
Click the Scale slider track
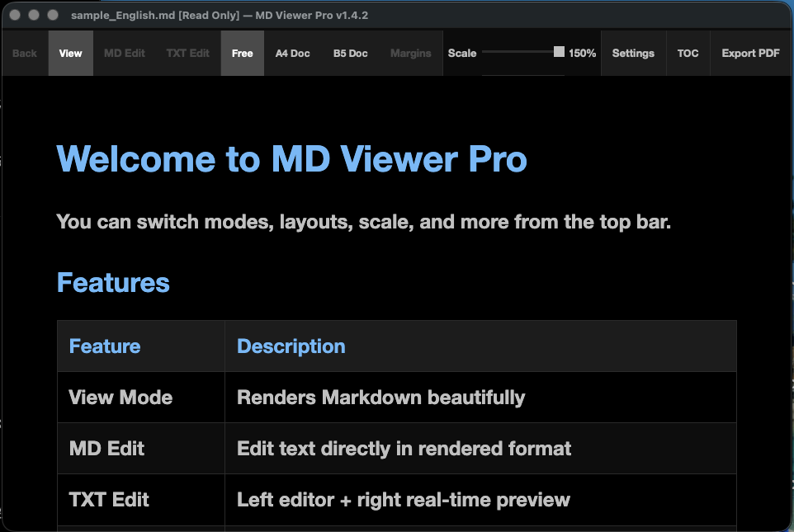pos(523,52)
